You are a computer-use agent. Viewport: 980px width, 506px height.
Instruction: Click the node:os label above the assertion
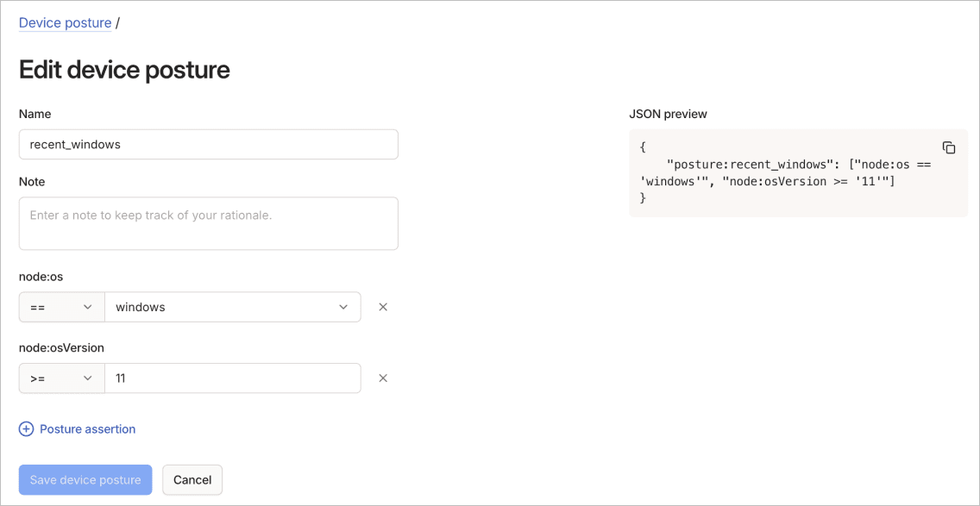tap(41, 276)
